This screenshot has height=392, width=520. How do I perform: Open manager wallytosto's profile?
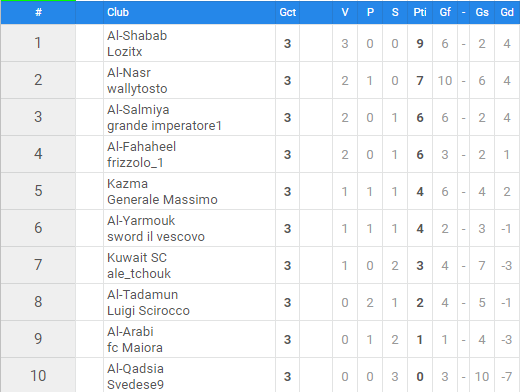tap(137, 89)
